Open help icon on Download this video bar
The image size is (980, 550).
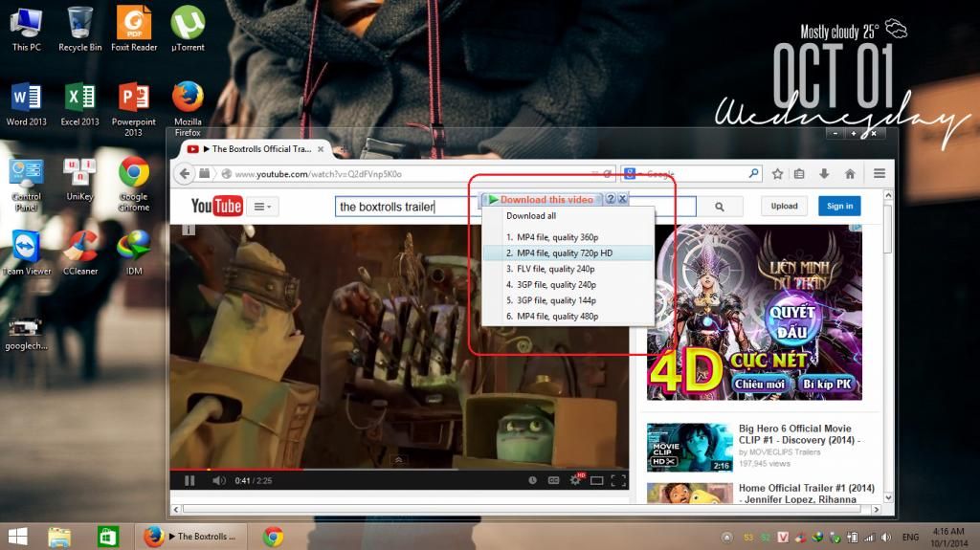click(x=611, y=199)
